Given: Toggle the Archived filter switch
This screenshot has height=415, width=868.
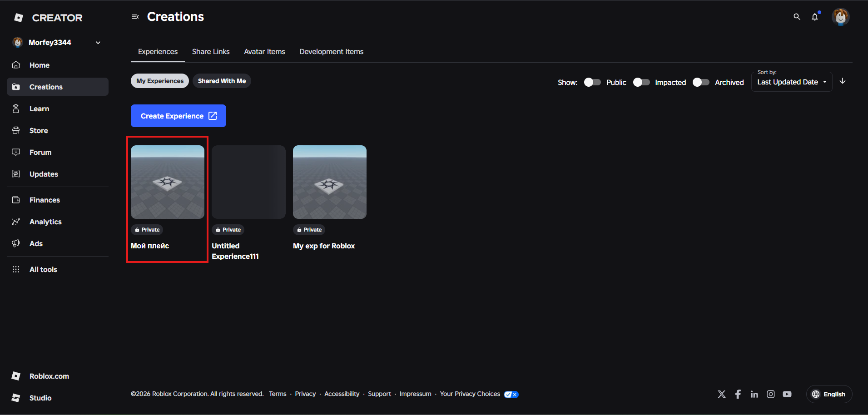Looking at the screenshot, I should [701, 82].
